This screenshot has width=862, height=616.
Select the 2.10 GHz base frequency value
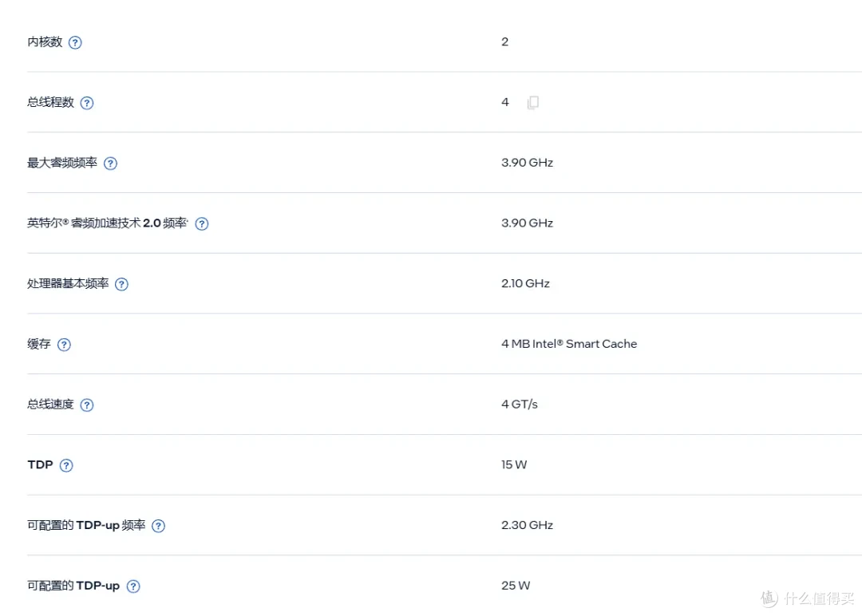coord(525,283)
